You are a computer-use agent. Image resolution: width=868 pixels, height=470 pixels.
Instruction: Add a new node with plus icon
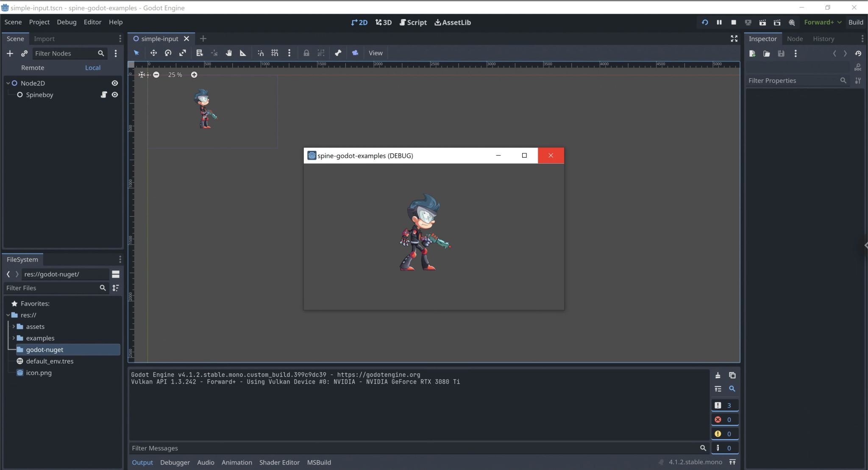coord(10,53)
